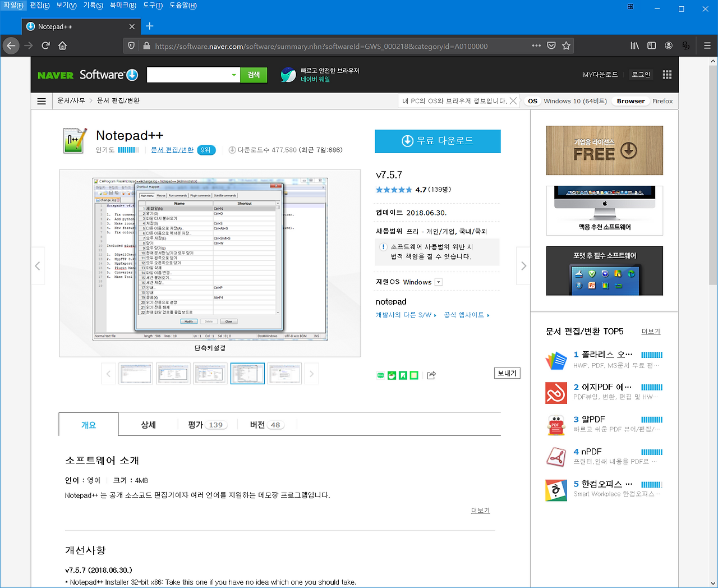Screen dimensions: 718x588
Task: Toggle the bookmark star in the address bar
Action: 567,46
